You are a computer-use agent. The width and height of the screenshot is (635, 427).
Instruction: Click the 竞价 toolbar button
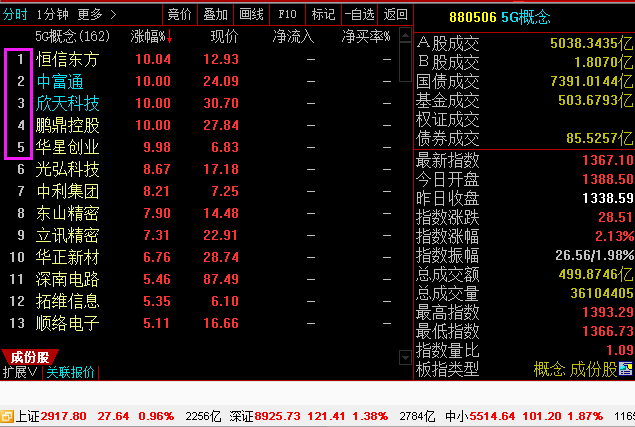pos(180,15)
